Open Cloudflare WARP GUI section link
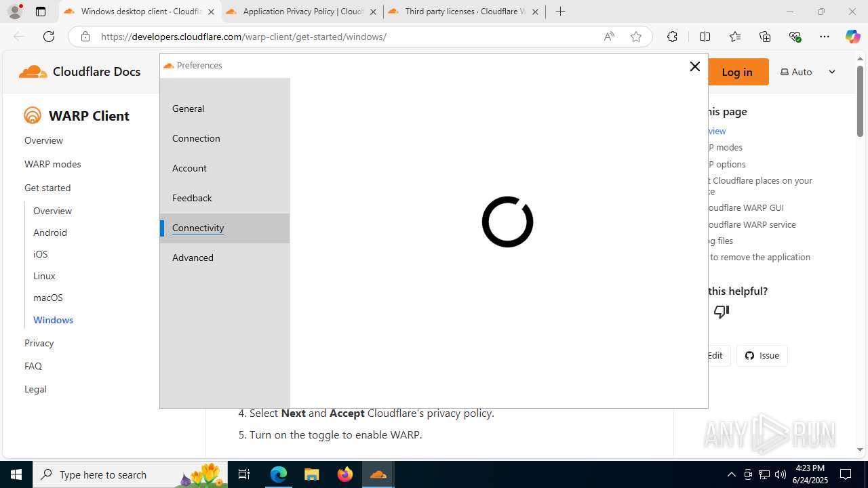Image resolution: width=868 pixels, height=488 pixels. click(746, 207)
